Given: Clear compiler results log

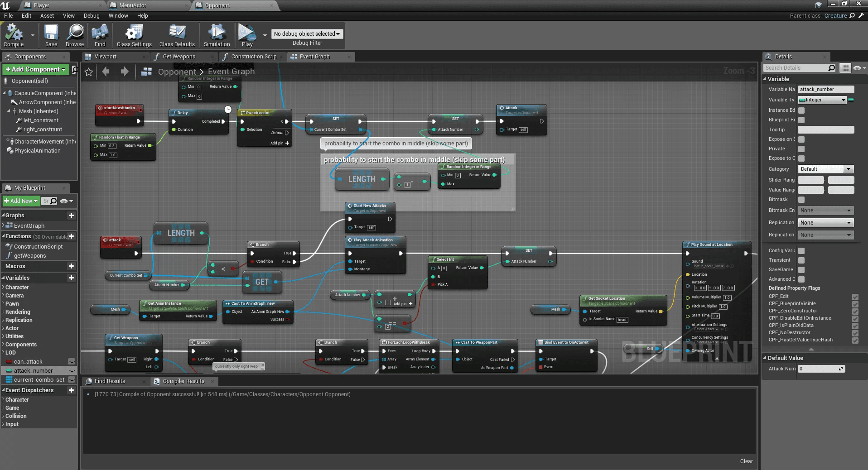Looking at the screenshot, I should [747, 461].
